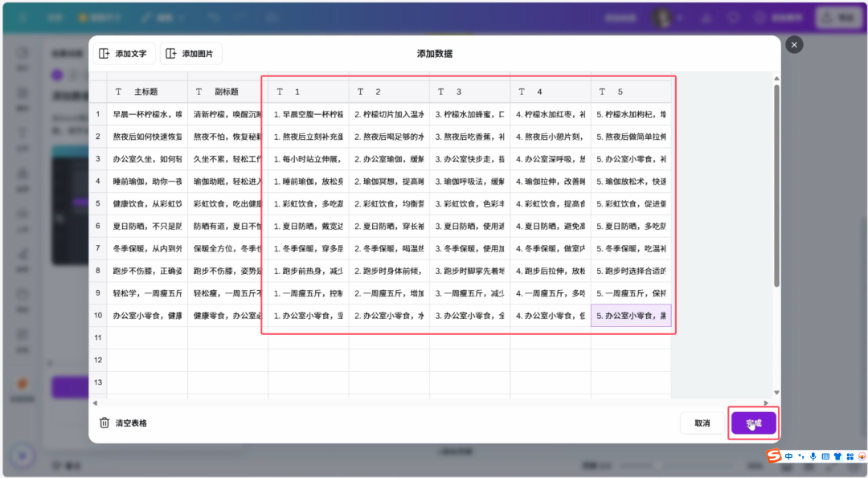Click the 取消 button to cancel
Screen dimensions: 868x478
tap(702, 423)
